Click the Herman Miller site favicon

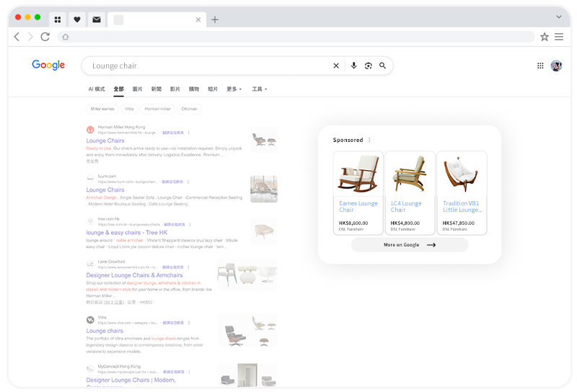pos(90,130)
